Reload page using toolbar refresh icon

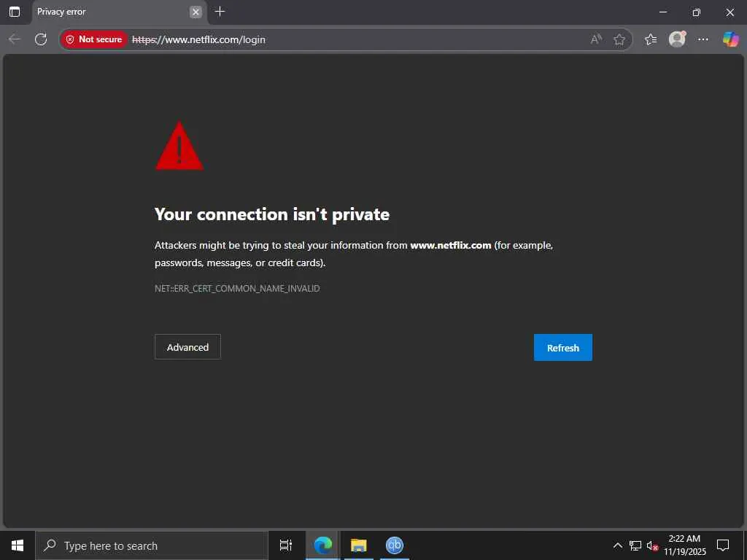[41, 39]
